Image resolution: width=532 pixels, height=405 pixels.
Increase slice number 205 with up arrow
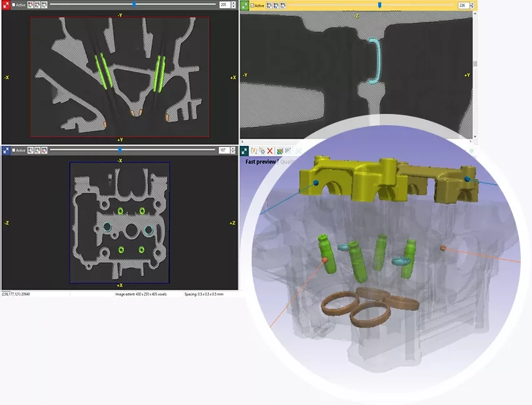tap(233, 3)
